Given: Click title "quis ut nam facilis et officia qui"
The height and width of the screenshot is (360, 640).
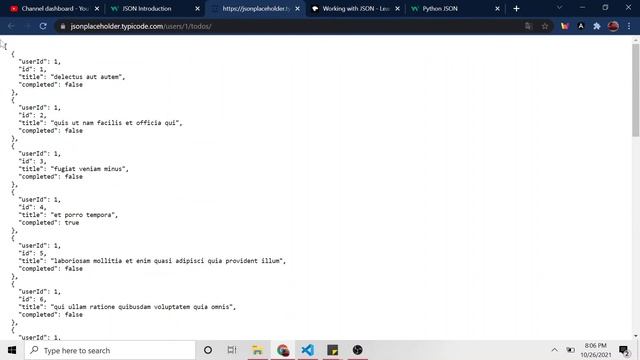Looking at the screenshot, I should tap(116, 123).
